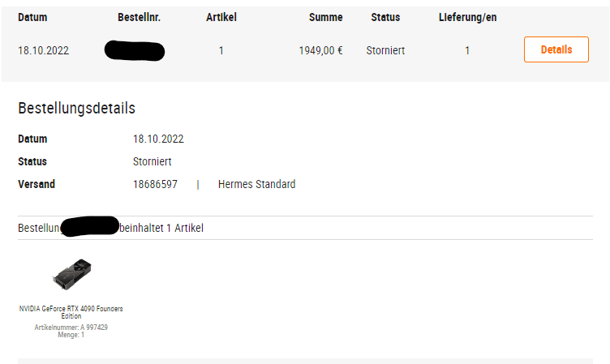Select the order date 18.10.2022 in the table row

(x=43, y=50)
